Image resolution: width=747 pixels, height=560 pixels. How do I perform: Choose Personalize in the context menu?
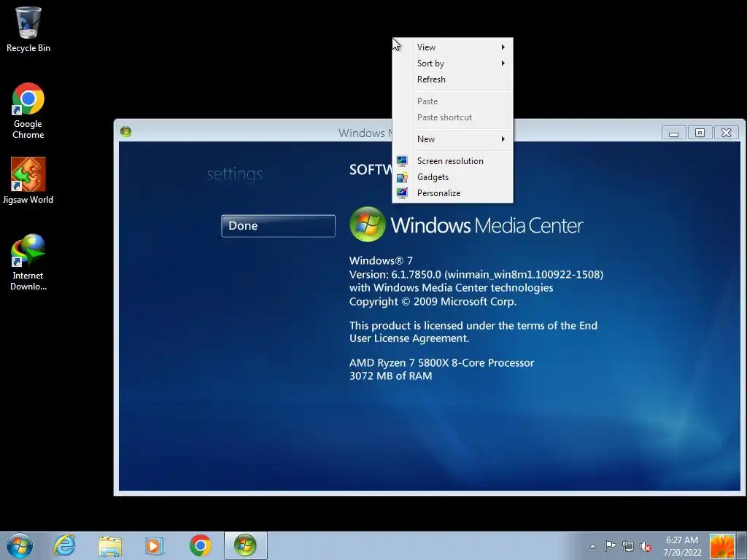pyautogui.click(x=452, y=192)
